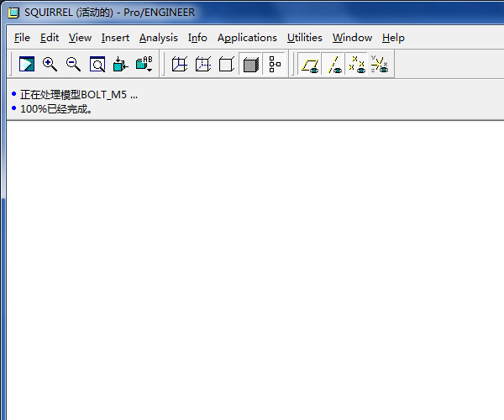Viewport: 504px width, 420px height.
Task: Open the Edit menu
Action: 50,38
